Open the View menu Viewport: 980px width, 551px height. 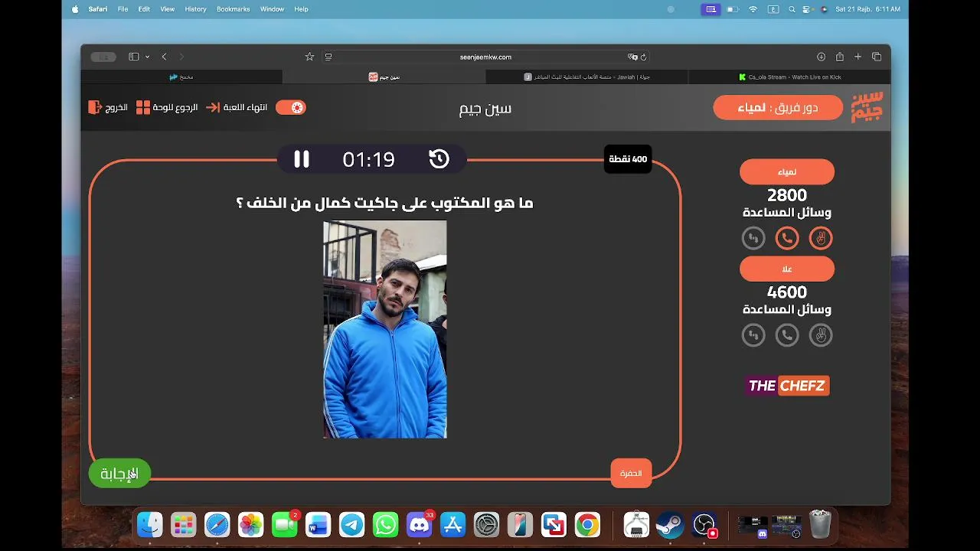167,9
